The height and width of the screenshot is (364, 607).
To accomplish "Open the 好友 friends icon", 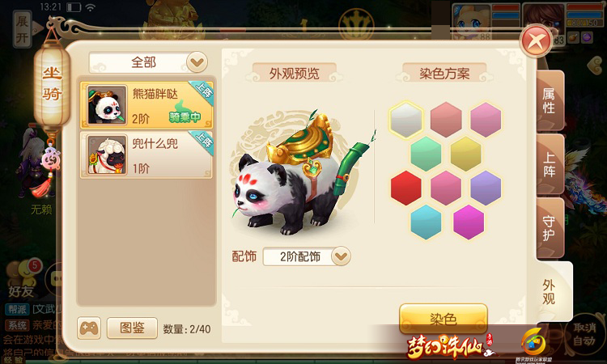I will click(23, 279).
